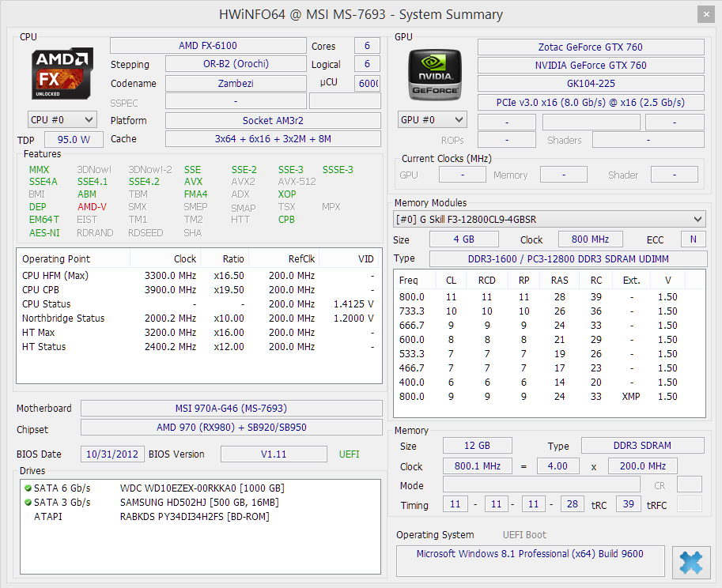Click the SAMSUNG HD502HJ drive entry
The width and height of the screenshot is (722, 588).
(x=199, y=503)
